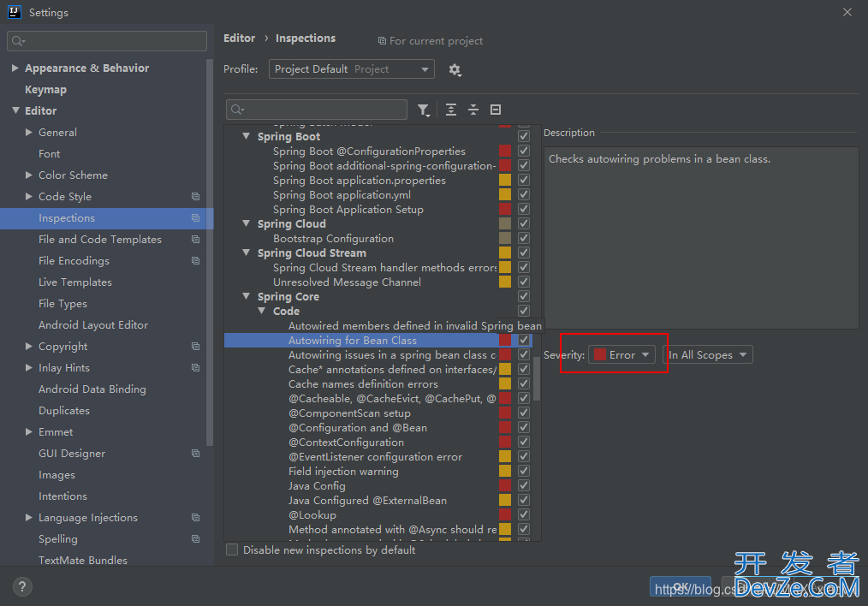This screenshot has height=606, width=868.
Task: Open Live Templates settings page
Action: click(75, 282)
